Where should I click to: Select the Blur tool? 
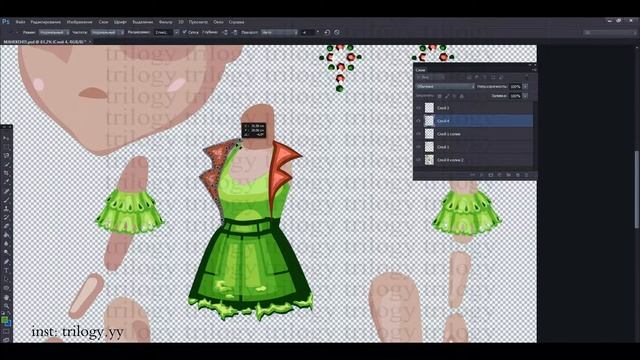[x=6, y=243]
